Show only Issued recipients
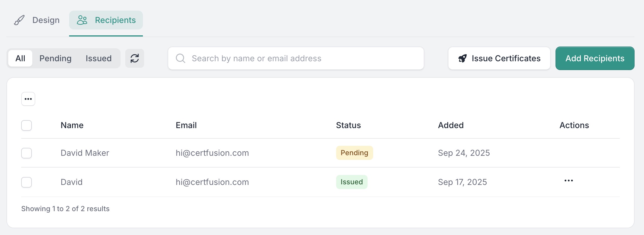The height and width of the screenshot is (235, 644). pos(99,58)
